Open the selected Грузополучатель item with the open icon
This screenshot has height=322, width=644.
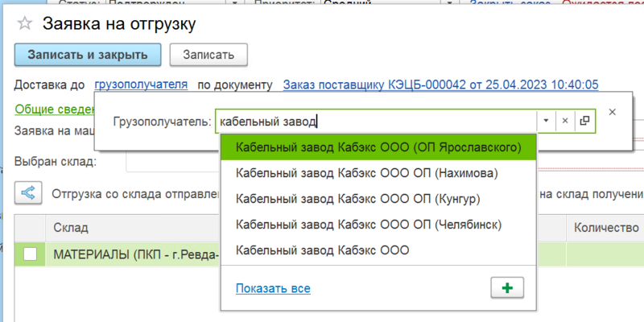[x=584, y=122]
